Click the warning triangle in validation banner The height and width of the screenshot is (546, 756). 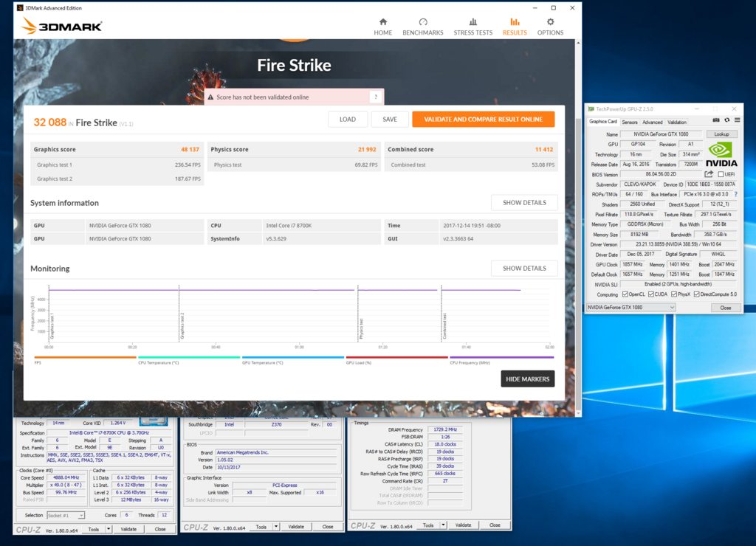click(x=210, y=97)
